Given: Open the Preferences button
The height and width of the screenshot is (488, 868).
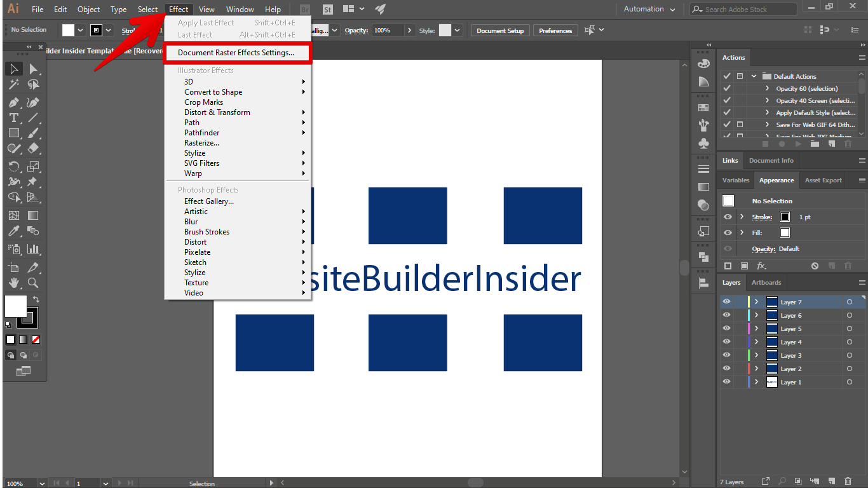Looking at the screenshot, I should click(555, 30).
